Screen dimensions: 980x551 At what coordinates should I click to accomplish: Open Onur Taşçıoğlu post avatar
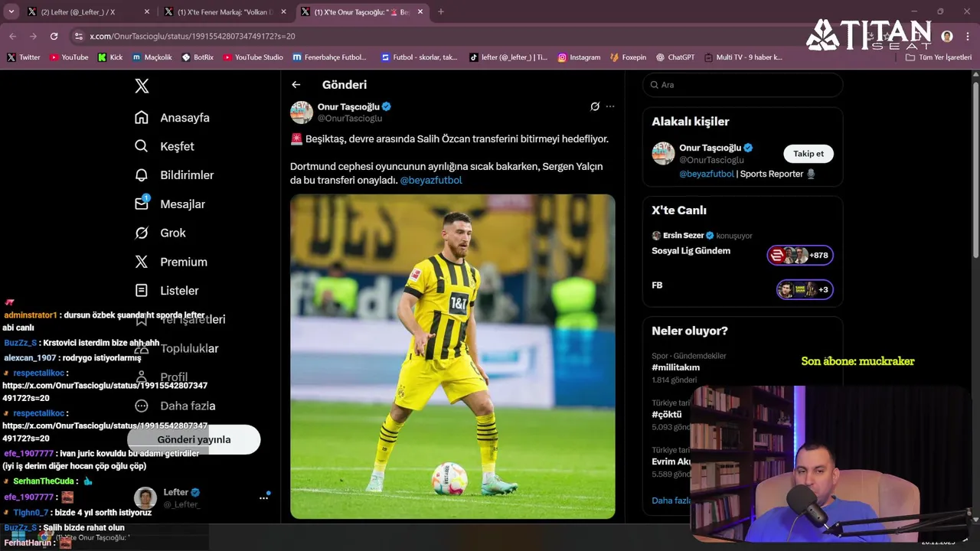click(302, 112)
